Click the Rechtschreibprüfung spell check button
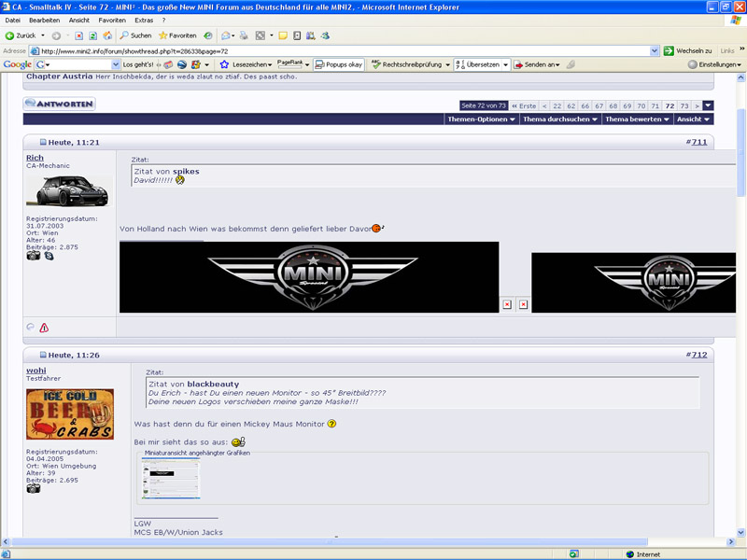This screenshot has height=560, width=747. (407, 64)
